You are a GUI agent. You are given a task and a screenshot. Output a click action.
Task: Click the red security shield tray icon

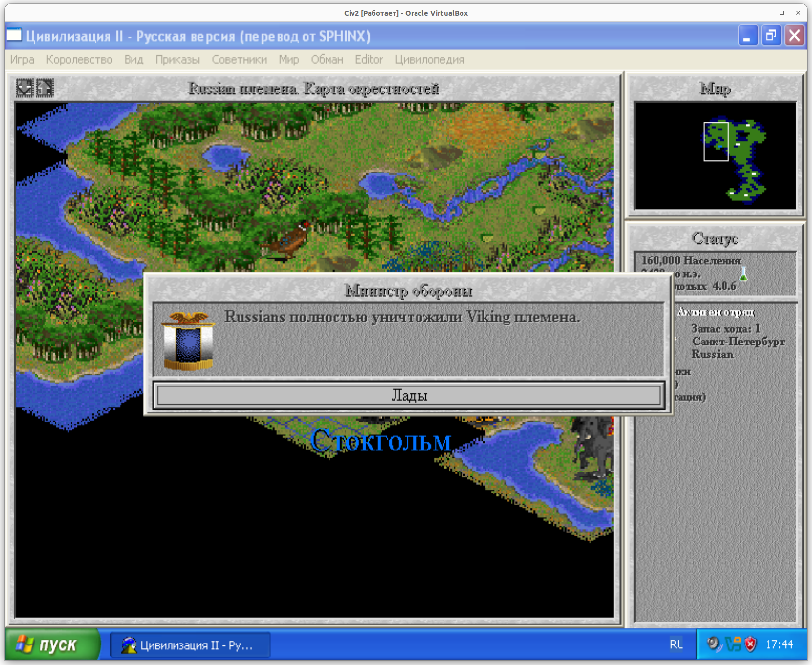[750, 644]
